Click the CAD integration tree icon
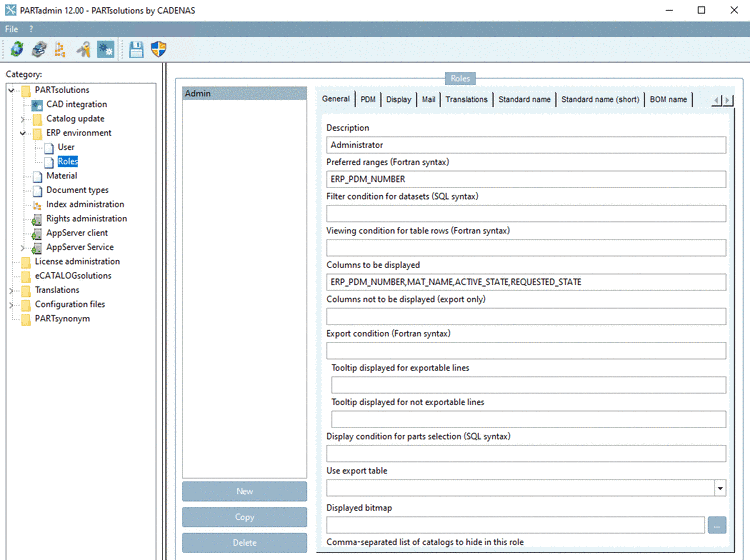 [x=37, y=105]
